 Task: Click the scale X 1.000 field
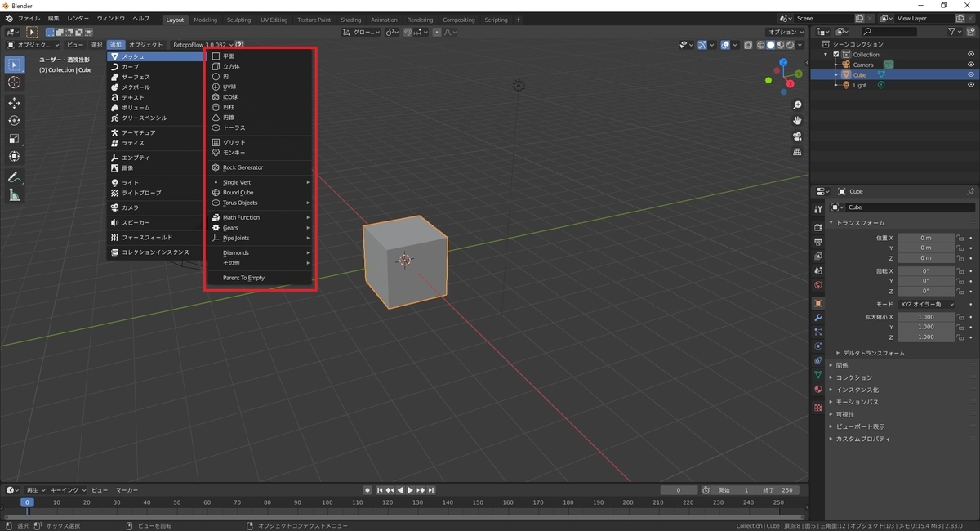click(x=925, y=317)
